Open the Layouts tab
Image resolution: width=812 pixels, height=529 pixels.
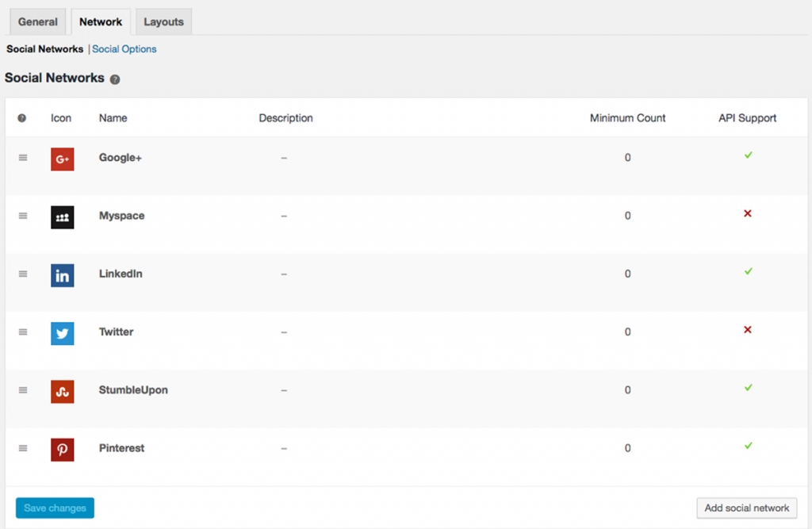point(163,22)
